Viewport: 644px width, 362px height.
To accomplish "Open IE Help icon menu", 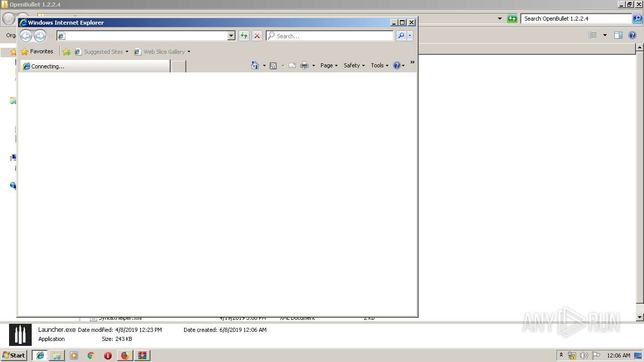I will pos(399,65).
